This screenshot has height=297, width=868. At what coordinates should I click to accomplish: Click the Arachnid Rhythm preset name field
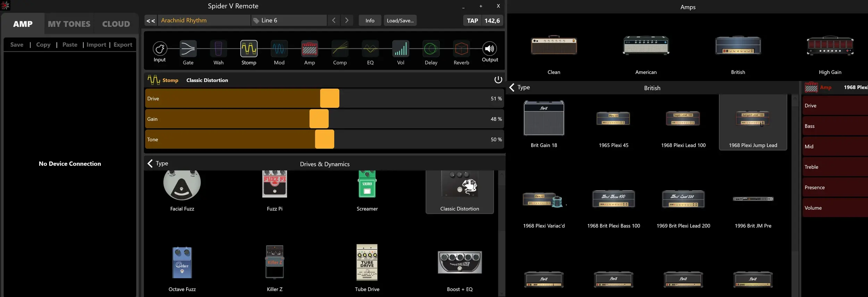[x=204, y=20]
